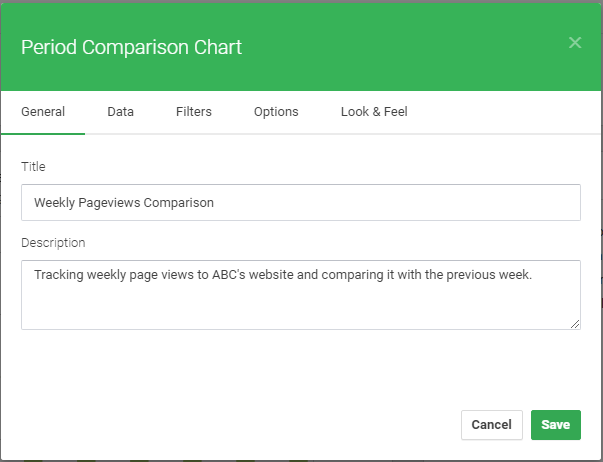Click the "Title" field label
603x462 pixels.
[x=34, y=166]
